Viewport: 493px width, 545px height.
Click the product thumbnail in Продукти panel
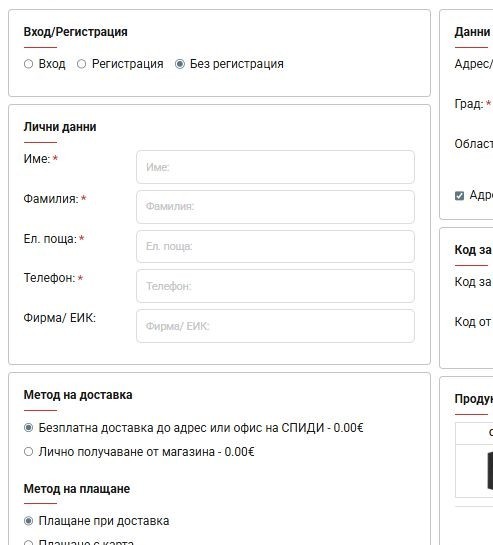[x=490, y=471]
